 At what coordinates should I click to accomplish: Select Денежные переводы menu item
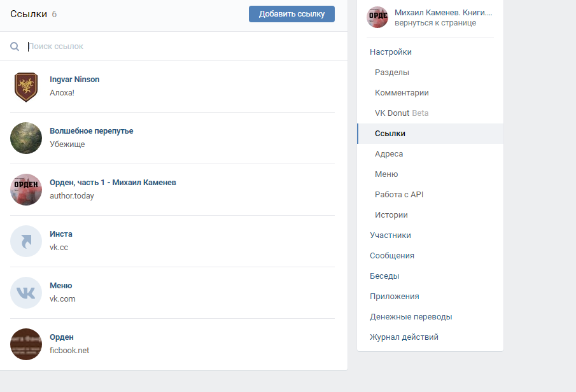411,317
